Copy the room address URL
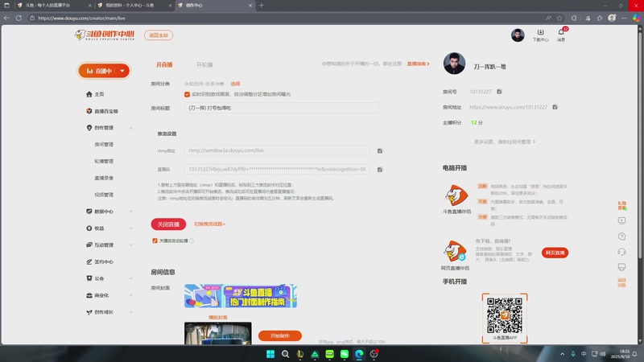This screenshot has height=362, width=644. click(x=555, y=107)
